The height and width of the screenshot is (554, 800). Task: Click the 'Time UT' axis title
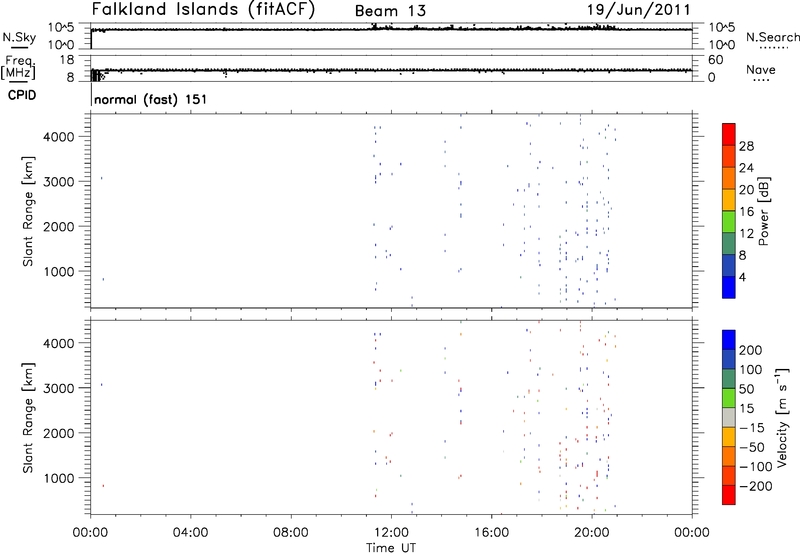[x=391, y=548]
